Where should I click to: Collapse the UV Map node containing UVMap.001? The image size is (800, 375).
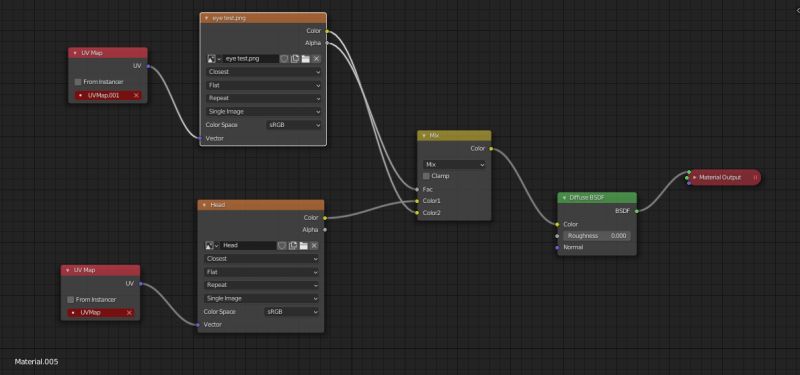point(75,53)
